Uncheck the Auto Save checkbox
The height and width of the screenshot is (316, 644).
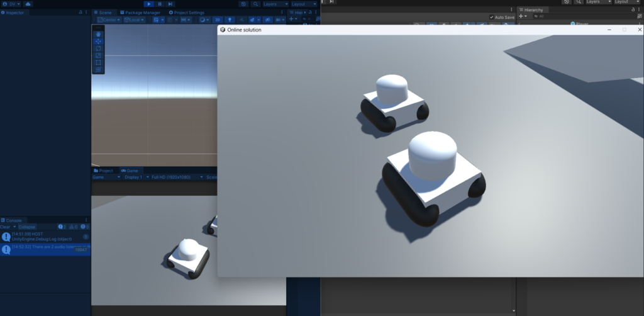492,18
